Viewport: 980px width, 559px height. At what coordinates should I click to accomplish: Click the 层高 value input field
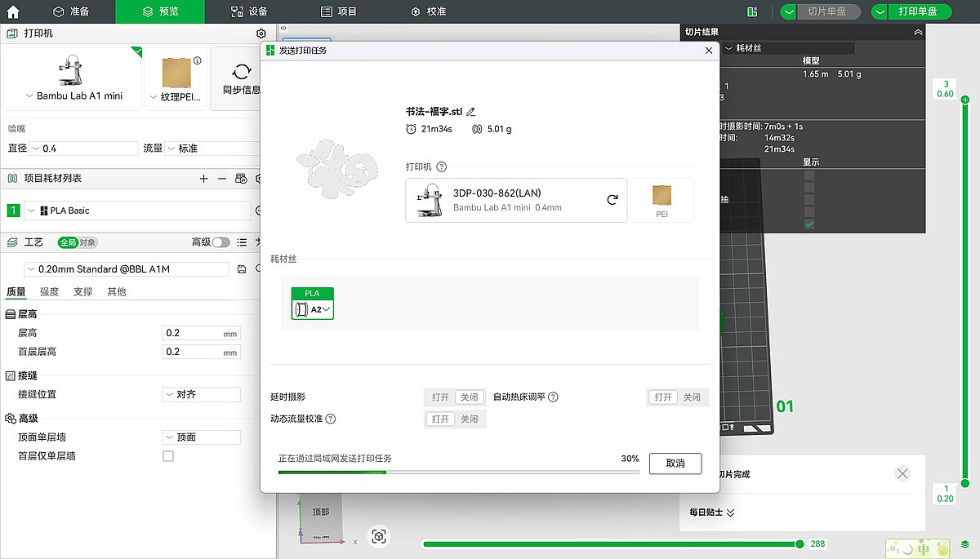(x=201, y=333)
